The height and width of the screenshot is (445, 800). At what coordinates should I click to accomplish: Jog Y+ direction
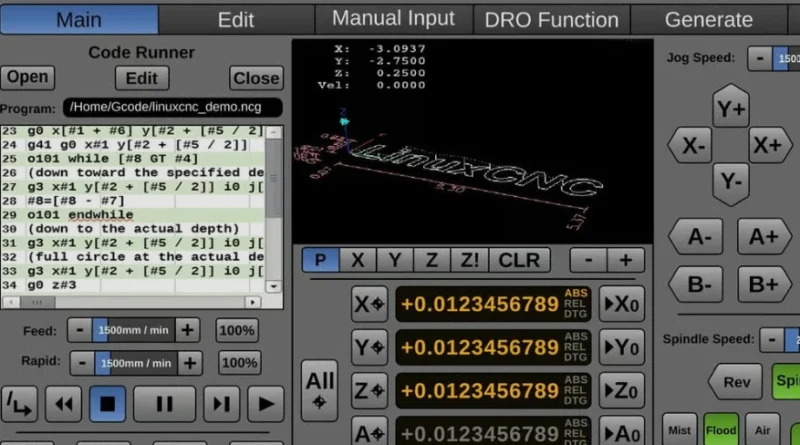731,107
